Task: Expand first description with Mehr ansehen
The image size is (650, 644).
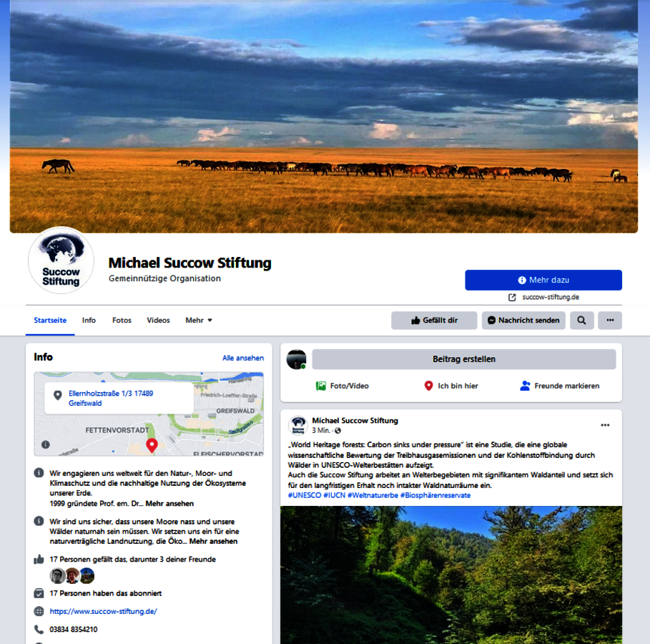Action: tap(169, 503)
